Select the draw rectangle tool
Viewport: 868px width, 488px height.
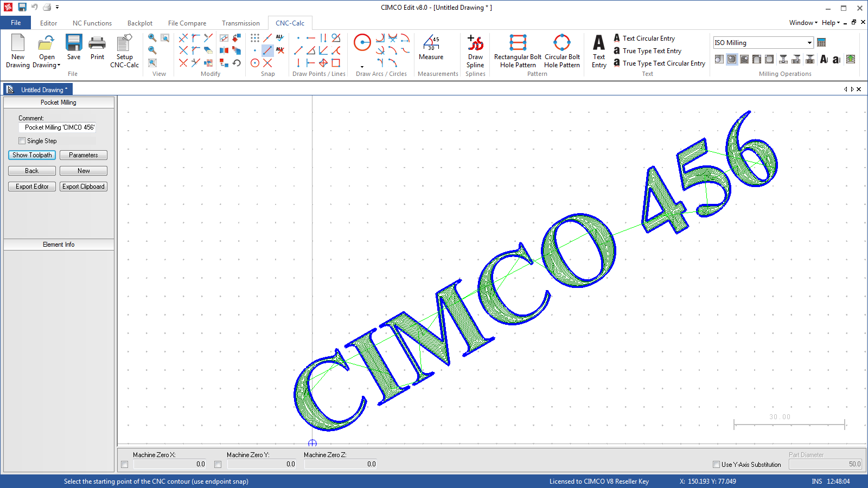(x=336, y=63)
